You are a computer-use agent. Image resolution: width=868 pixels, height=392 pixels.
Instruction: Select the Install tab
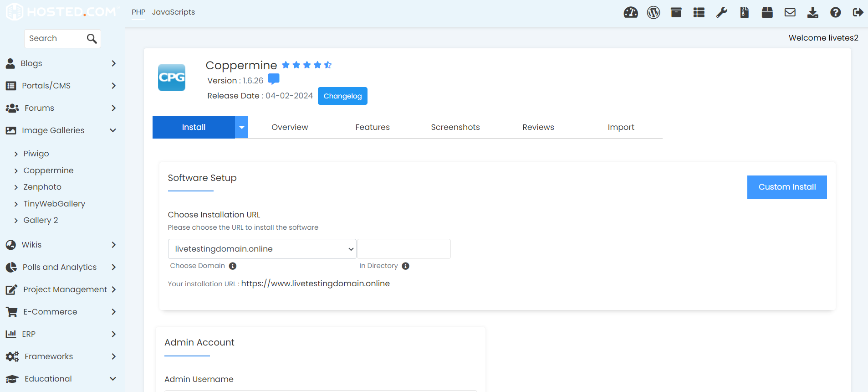tap(194, 127)
